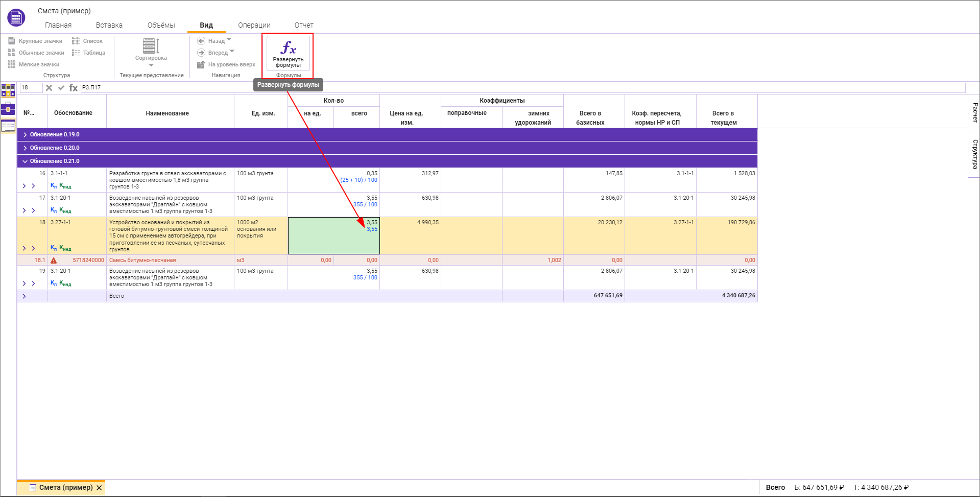Open the Объёмы ribbon tab

pos(161,25)
